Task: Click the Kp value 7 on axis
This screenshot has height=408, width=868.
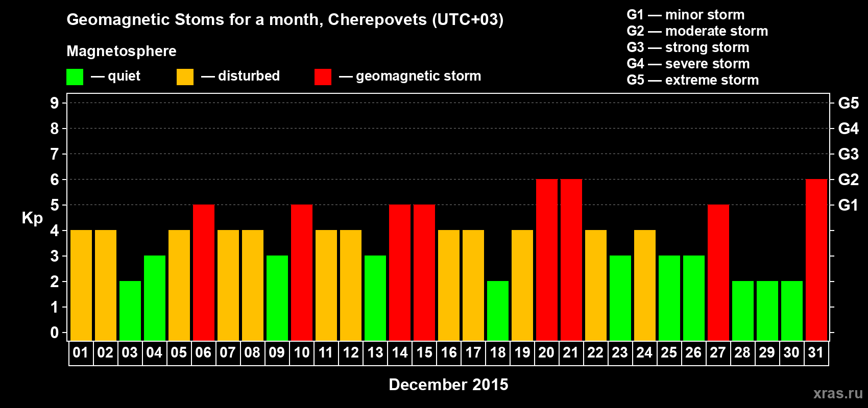Action: [55, 154]
